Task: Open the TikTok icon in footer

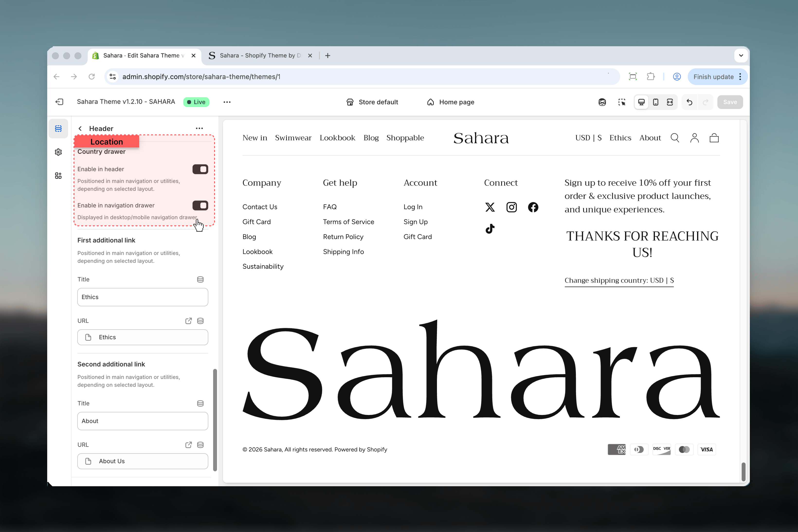Action: coord(490,229)
